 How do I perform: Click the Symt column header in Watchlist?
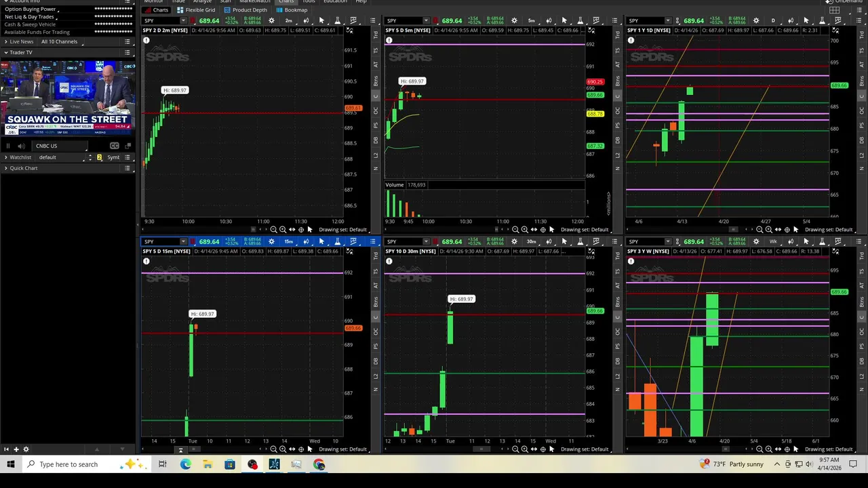pos(113,157)
